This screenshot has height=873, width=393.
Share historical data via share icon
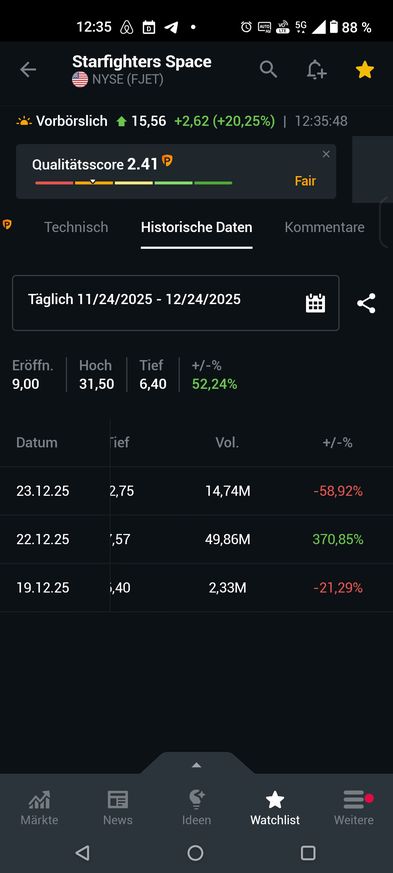[366, 303]
